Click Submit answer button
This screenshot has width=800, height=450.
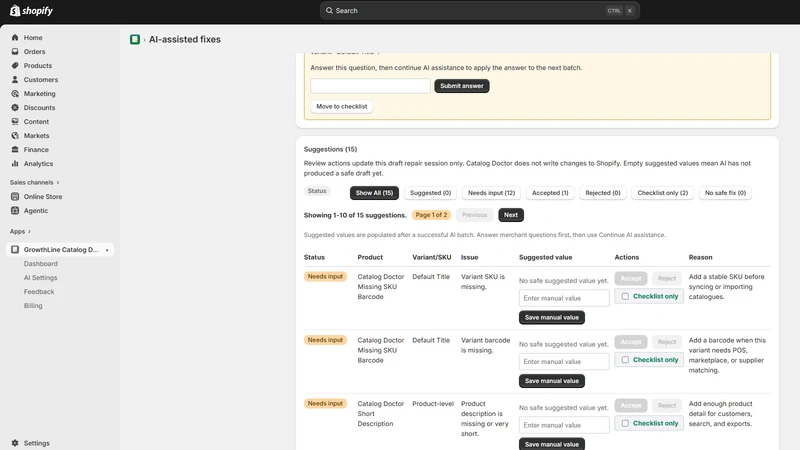click(x=462, y=86)
